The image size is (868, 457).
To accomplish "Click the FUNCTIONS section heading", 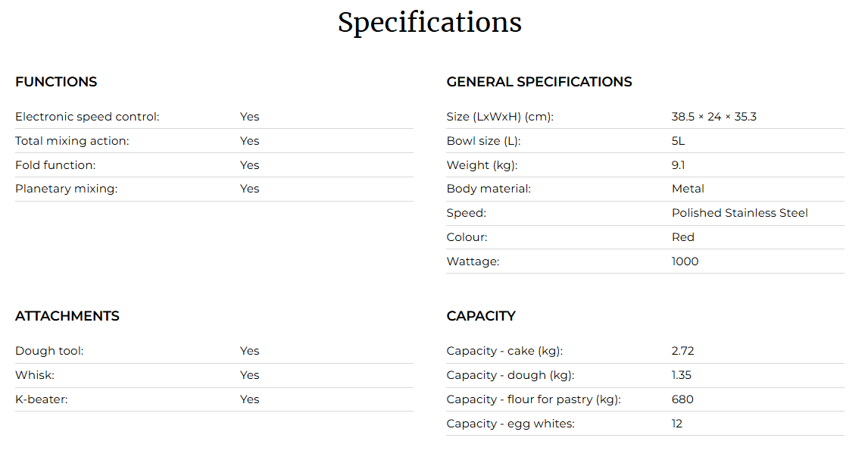I will click(56, 82).
